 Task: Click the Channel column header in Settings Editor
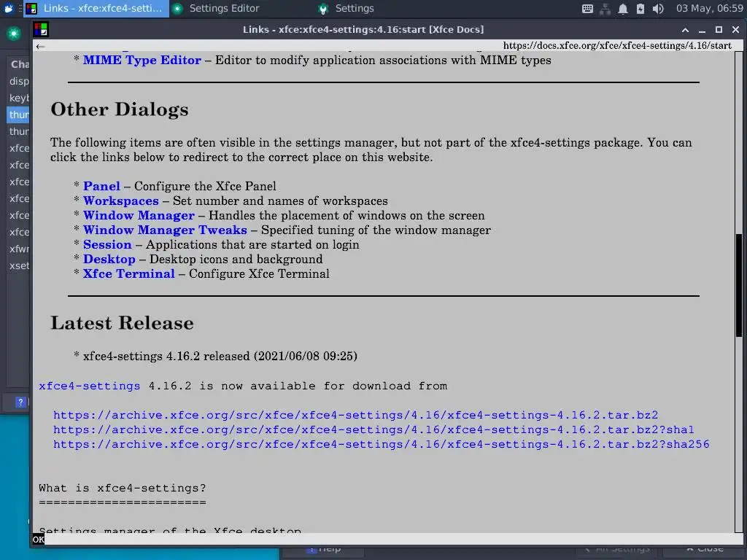(20, 64)
